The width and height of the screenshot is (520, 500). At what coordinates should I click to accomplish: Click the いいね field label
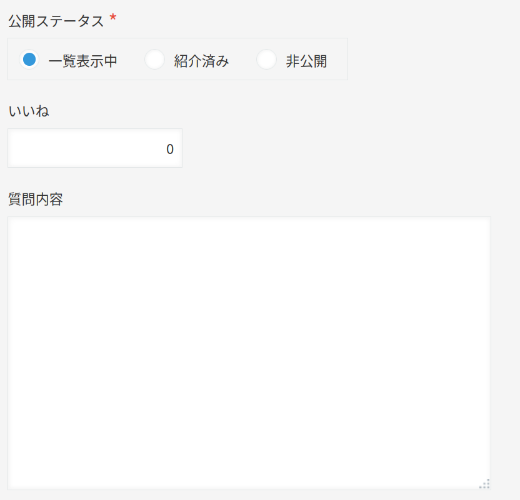point(29,111)
